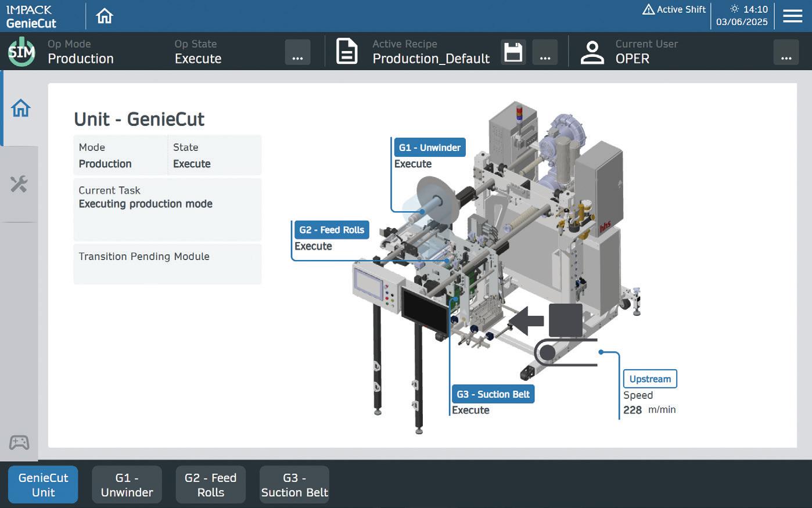This screenshot has width=812, height=508.
Task: Switch to the G2 - Feed Rolls tab
Action: coord(211,485)
